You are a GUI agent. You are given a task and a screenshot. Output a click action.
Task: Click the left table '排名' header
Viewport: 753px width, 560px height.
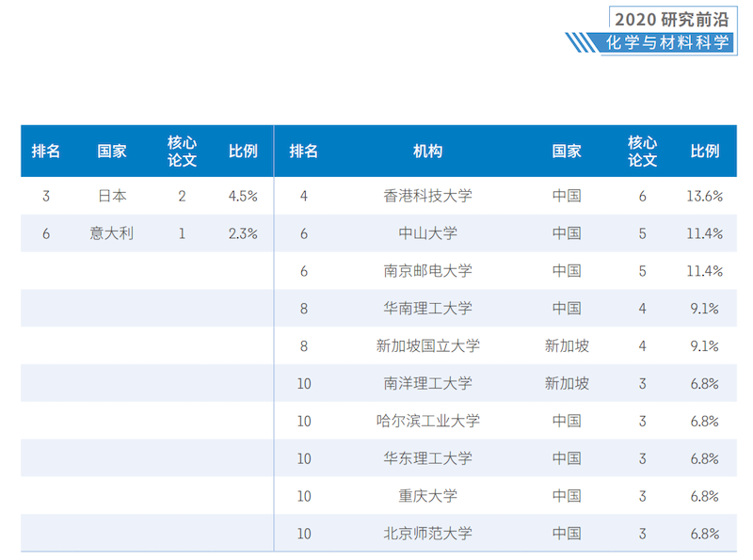(45, 152)
